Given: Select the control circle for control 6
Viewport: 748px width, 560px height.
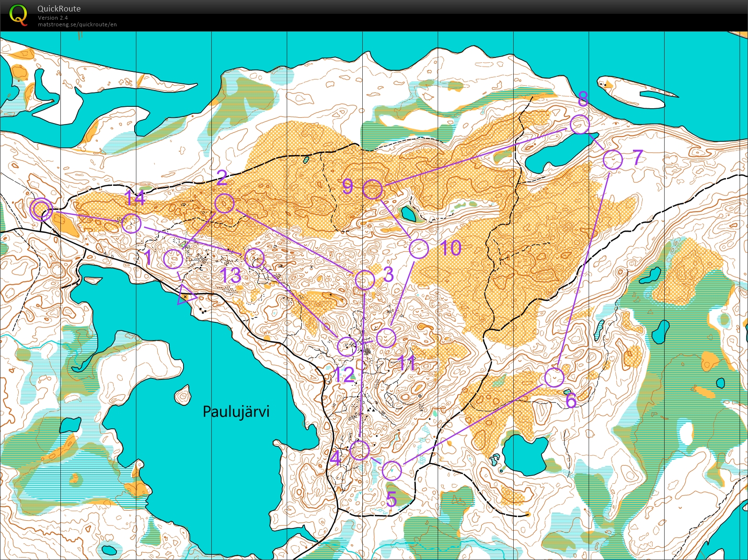Looking at the screenshot, I should point(554,377).
